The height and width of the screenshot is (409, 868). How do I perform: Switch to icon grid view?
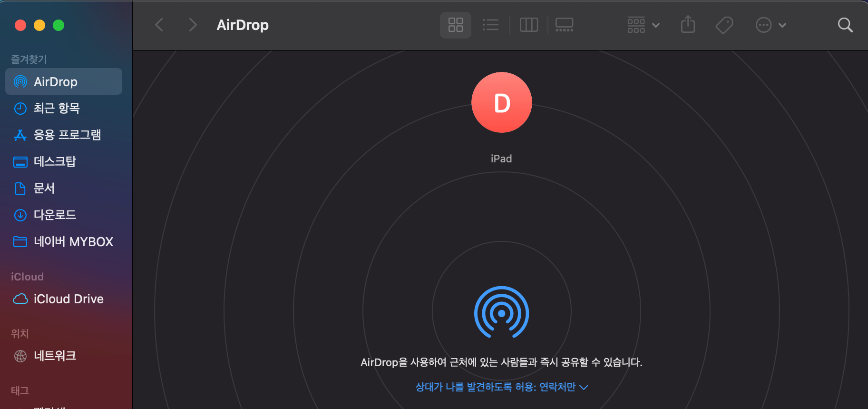tap(456, 25)
